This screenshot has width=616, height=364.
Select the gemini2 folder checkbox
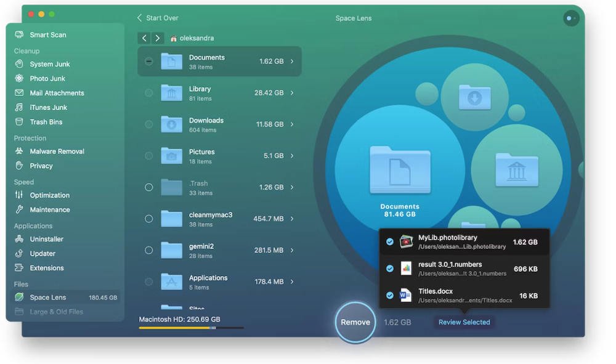149,249
